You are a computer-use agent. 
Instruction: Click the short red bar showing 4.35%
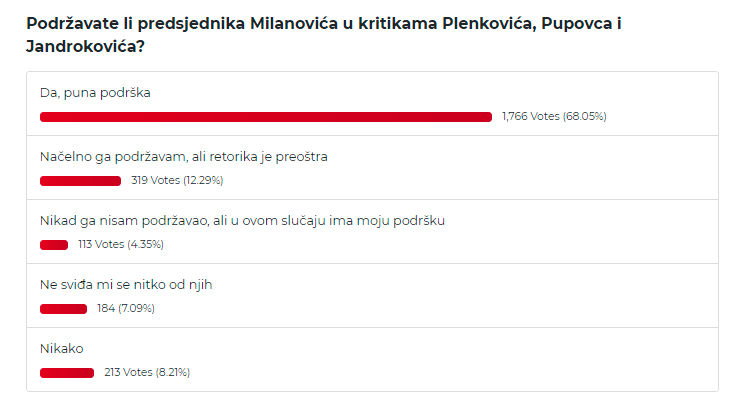click(54, 245)
